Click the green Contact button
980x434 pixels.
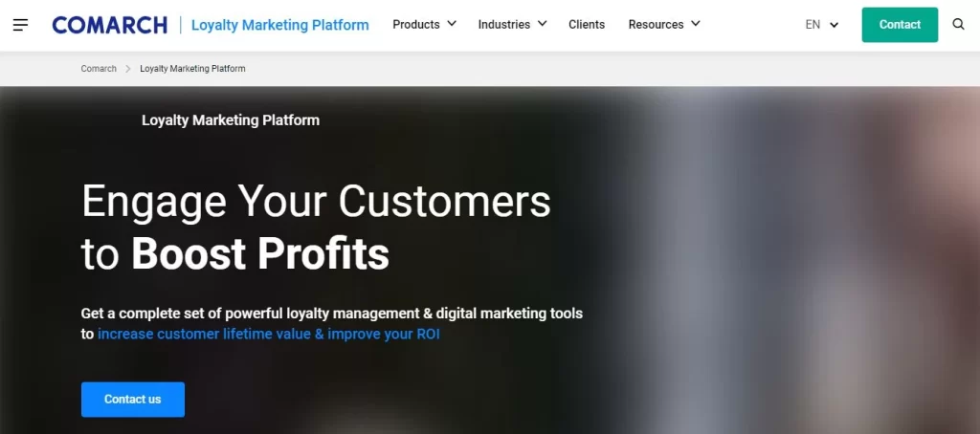900,25
